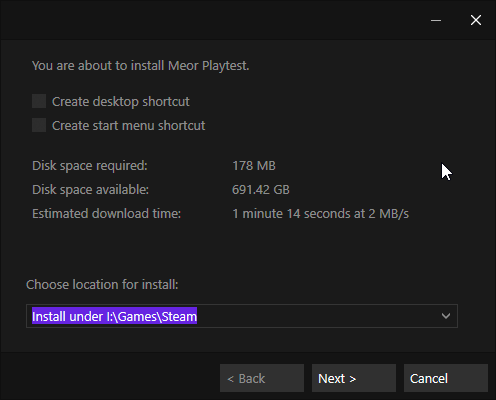Click the 'Create start menu shortcut' label
Screen dimensions: 496x400
click(x=128, y=126)
